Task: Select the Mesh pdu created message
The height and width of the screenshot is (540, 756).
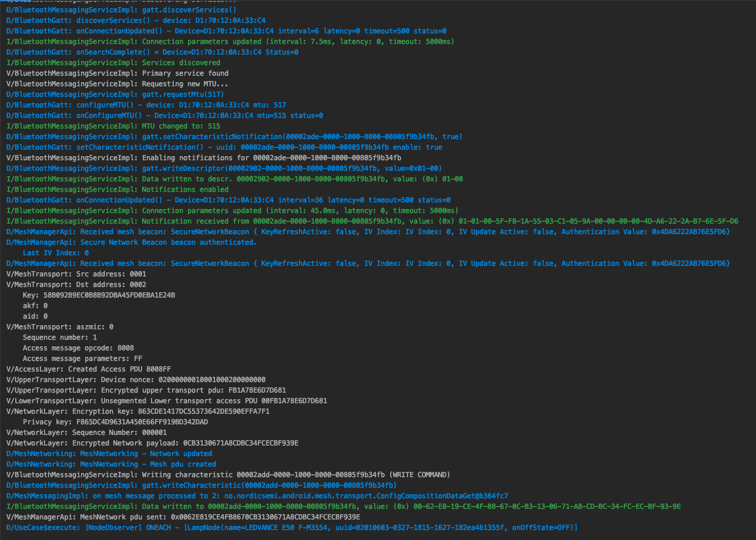Action: [x=106, y=464]
